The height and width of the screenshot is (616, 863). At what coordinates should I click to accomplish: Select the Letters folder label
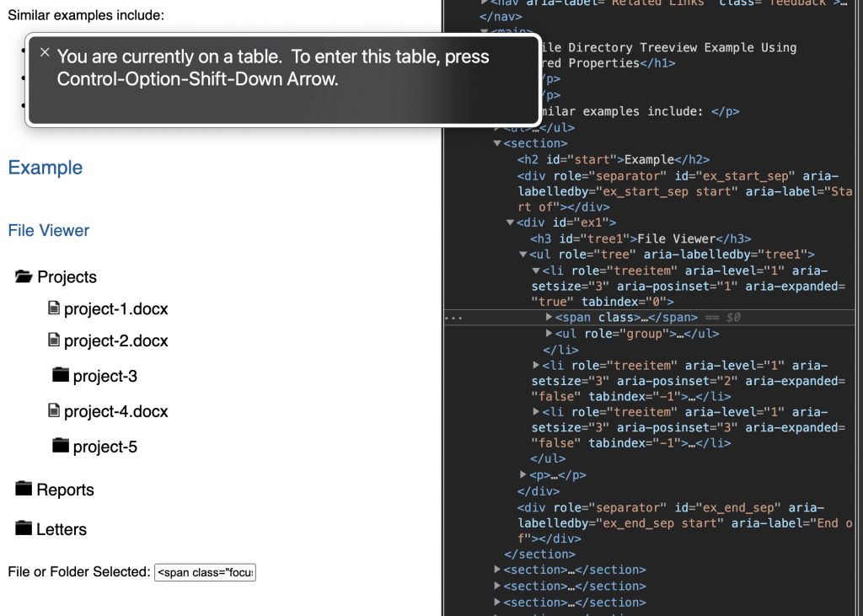click(61, 529)
